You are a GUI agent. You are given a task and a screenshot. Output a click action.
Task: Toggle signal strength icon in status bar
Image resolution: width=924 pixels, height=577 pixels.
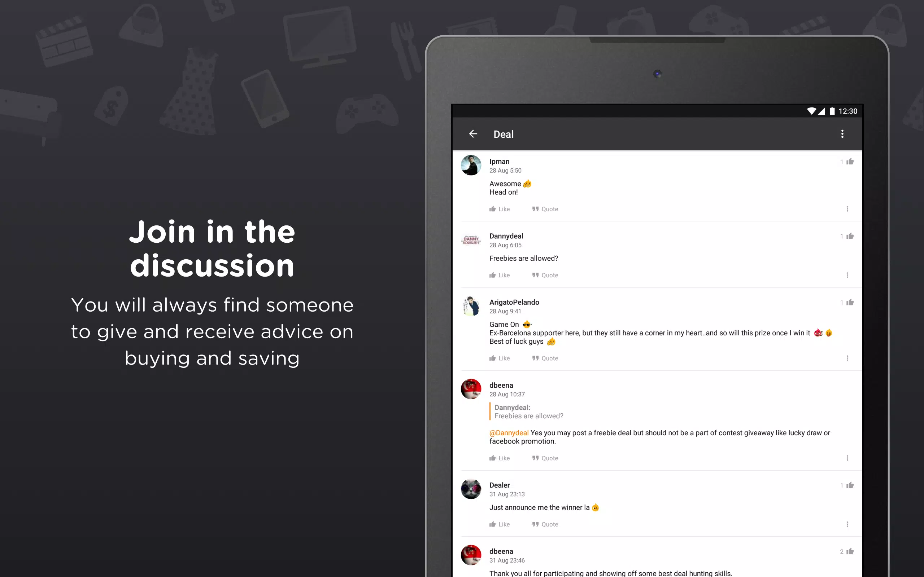pos(824,110)
